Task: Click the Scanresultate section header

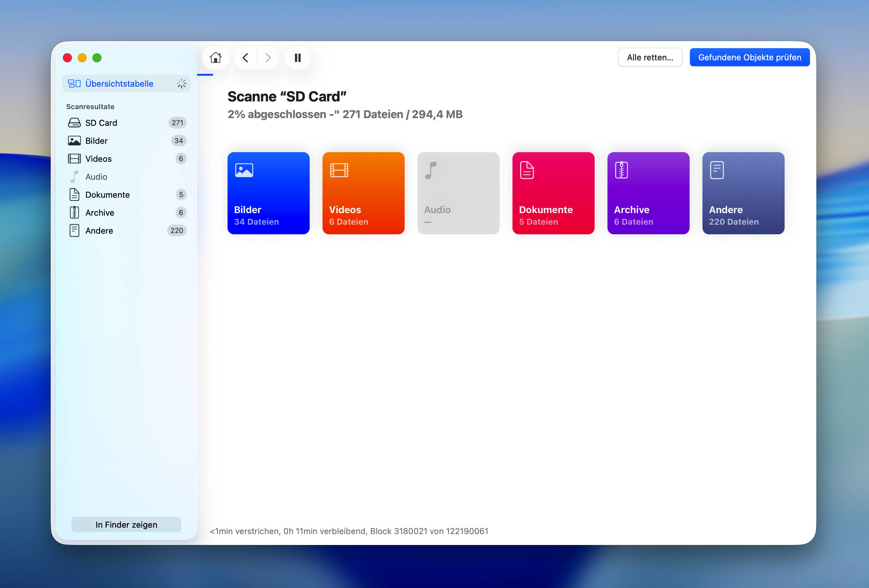Action: (x=90, y=107)
